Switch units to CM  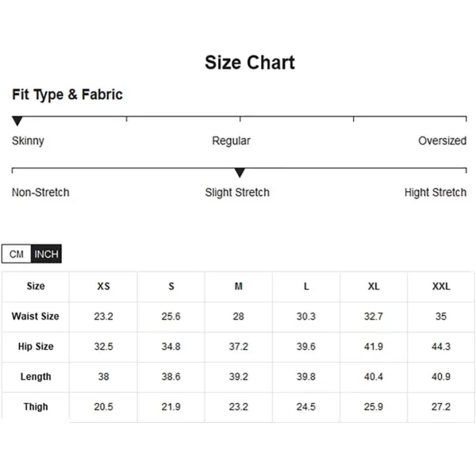16,254
